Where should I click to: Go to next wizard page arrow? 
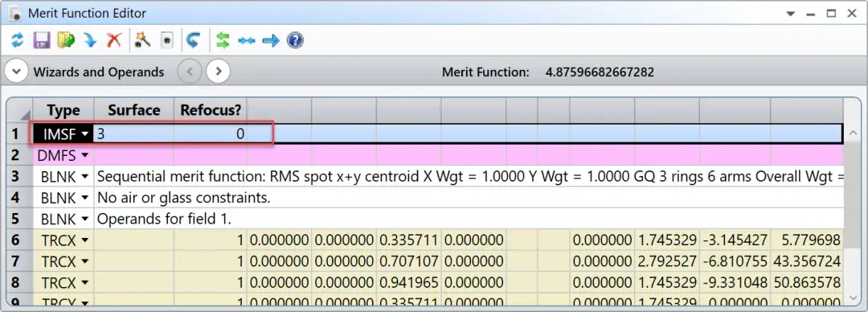[218, 72]
